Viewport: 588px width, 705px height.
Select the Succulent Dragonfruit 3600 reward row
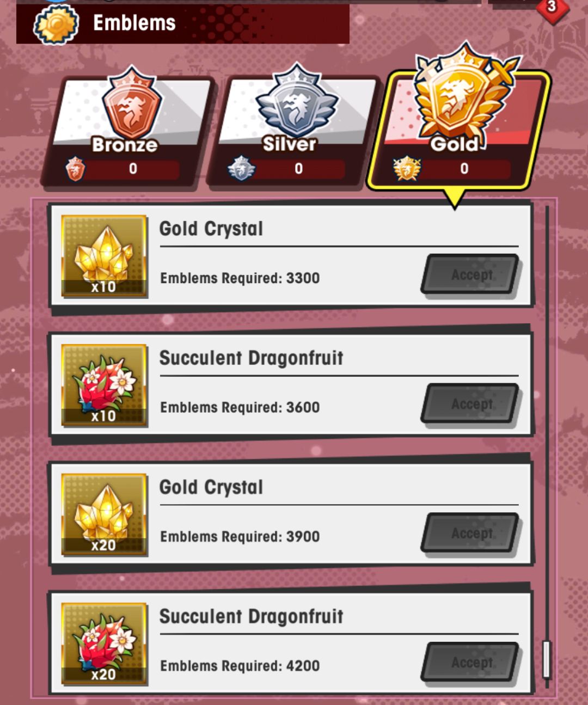(291, 385)
